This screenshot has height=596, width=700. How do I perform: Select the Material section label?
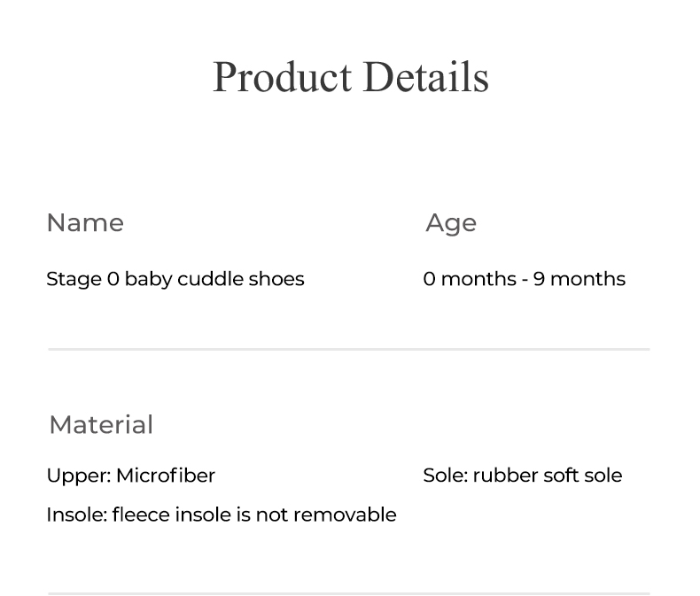click(x=101, y=425)
